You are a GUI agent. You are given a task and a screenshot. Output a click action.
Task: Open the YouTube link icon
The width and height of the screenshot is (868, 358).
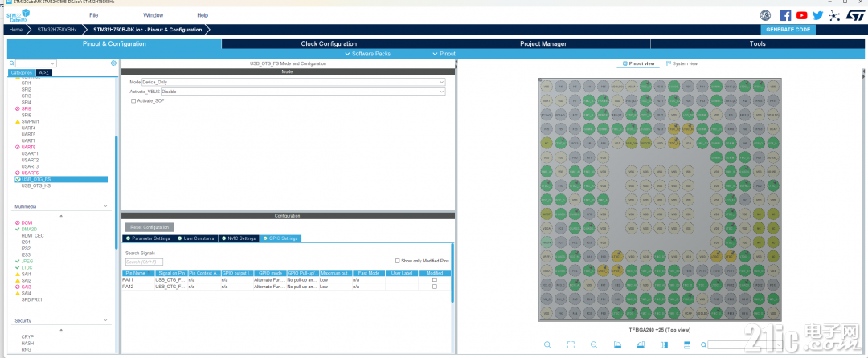pos(801,15)
